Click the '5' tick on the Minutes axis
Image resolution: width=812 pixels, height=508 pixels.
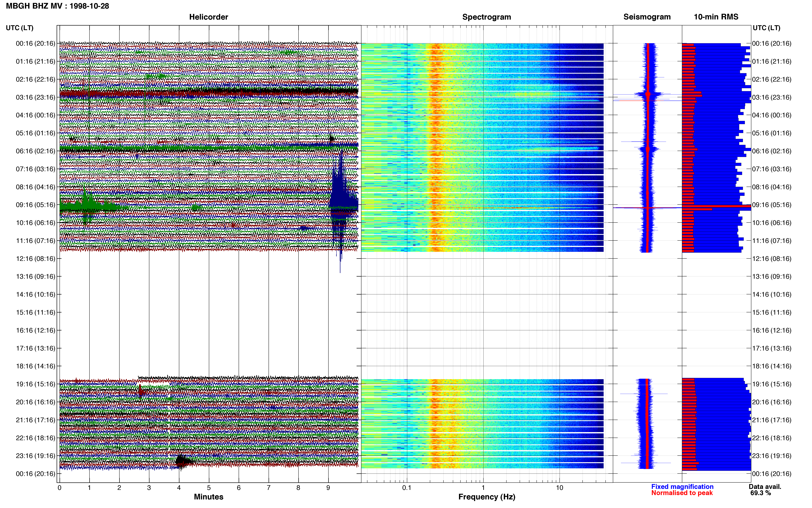click(209, 488)
